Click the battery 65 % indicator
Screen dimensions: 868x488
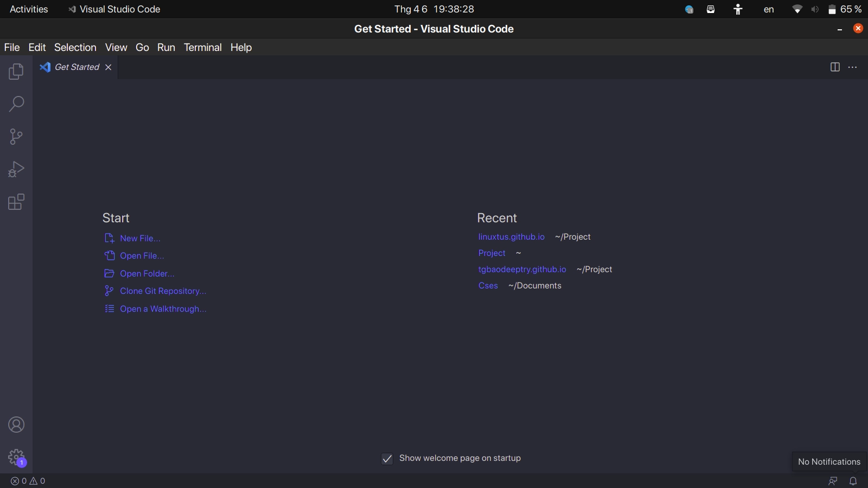pos(845,9)
